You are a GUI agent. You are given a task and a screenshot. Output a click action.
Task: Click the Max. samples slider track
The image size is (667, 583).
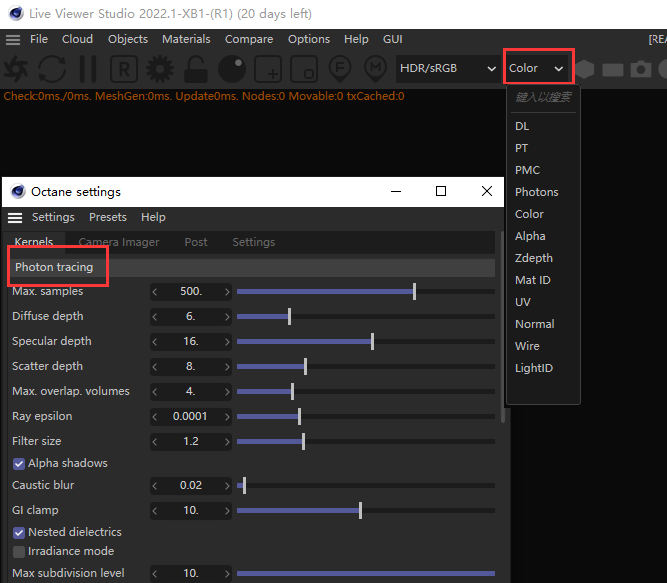click(366, 292)
